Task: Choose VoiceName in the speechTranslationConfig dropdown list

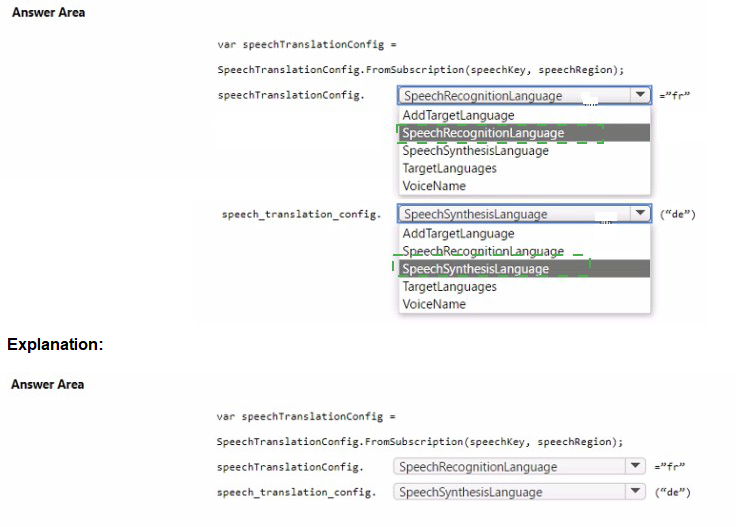Action: pos(434,186)
